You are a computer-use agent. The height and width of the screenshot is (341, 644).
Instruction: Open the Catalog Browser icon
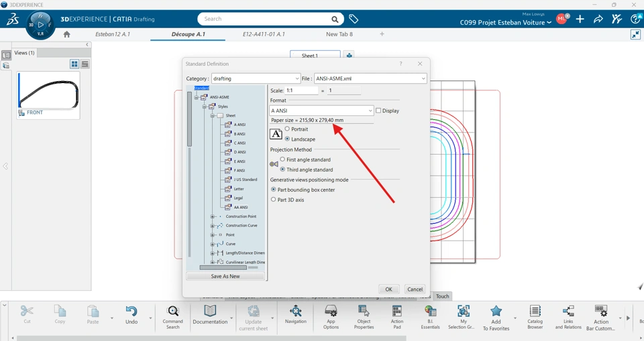click(535, 311)
